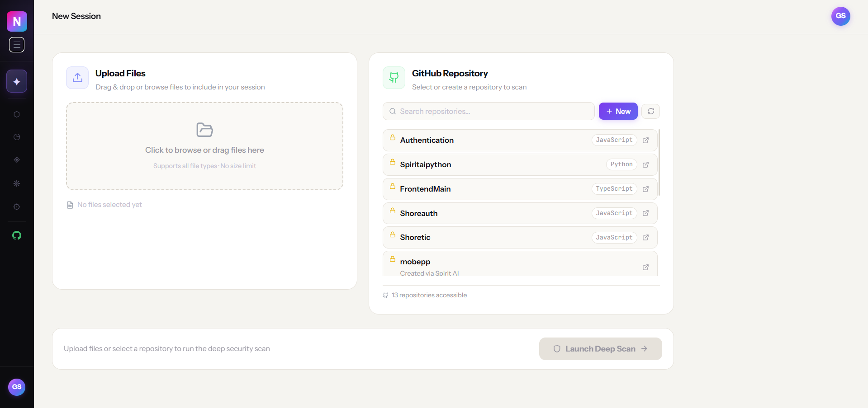
Task: Refresh the repository list
Action: (651, 111)
